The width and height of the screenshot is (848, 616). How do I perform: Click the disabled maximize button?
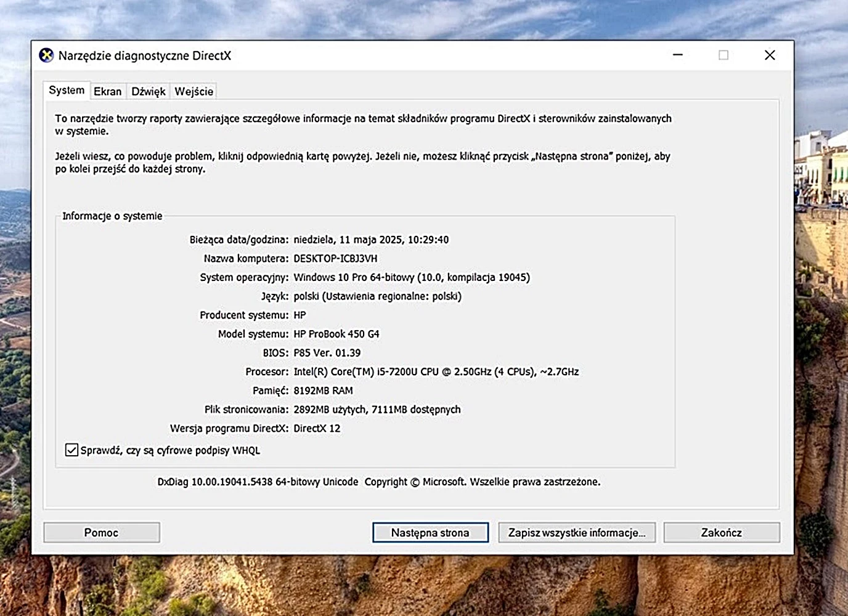724,55
